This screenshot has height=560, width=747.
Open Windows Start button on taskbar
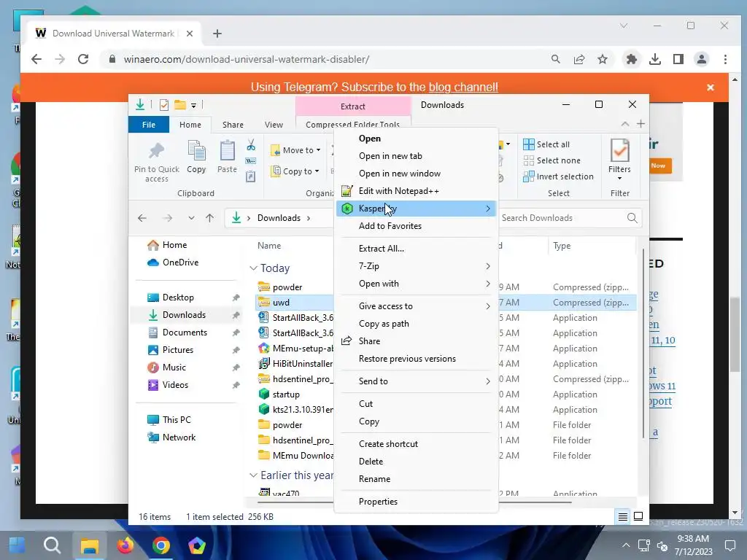18,545
